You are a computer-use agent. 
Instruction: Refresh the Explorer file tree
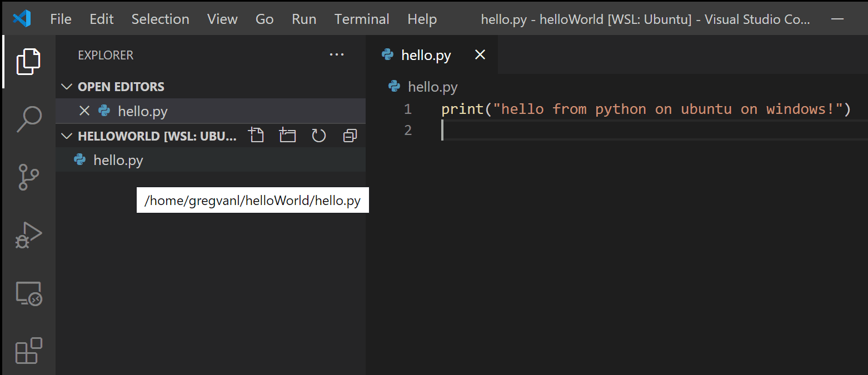[x=318, y=135]
